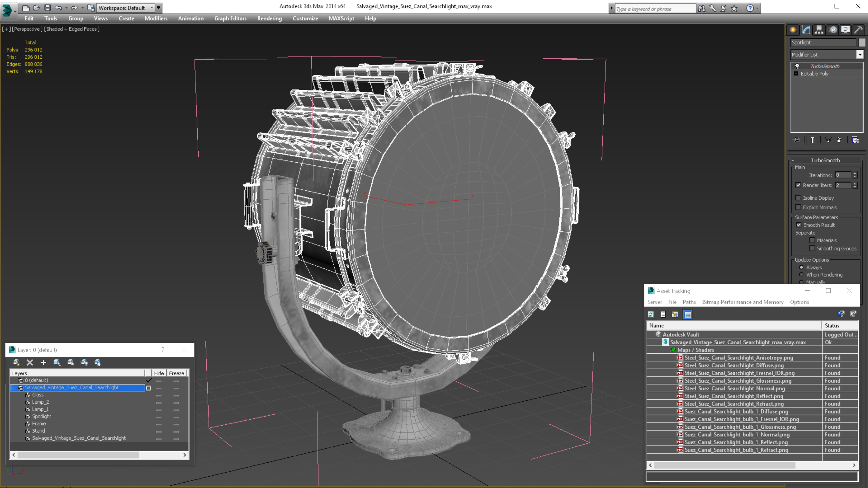
Task: Open the Create command panel tab
Action: point(793,30)
